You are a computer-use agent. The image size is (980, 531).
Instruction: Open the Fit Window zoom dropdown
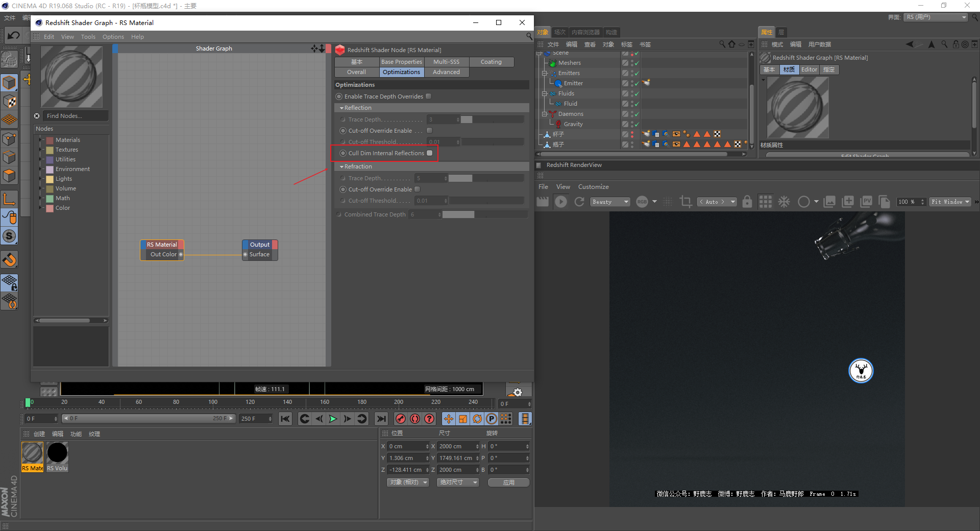tap(950, 202)
